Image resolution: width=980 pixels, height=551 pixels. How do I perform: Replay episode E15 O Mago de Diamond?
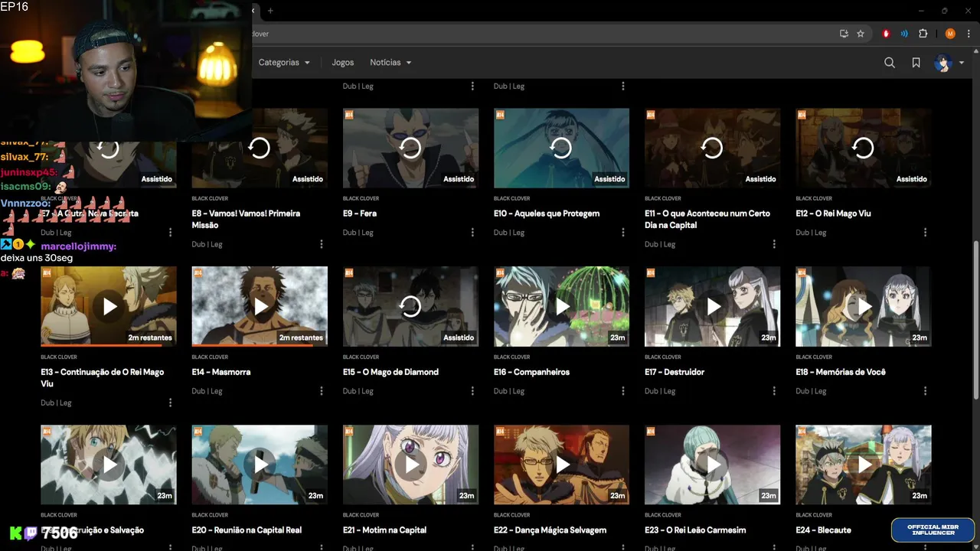coord(410,306)
